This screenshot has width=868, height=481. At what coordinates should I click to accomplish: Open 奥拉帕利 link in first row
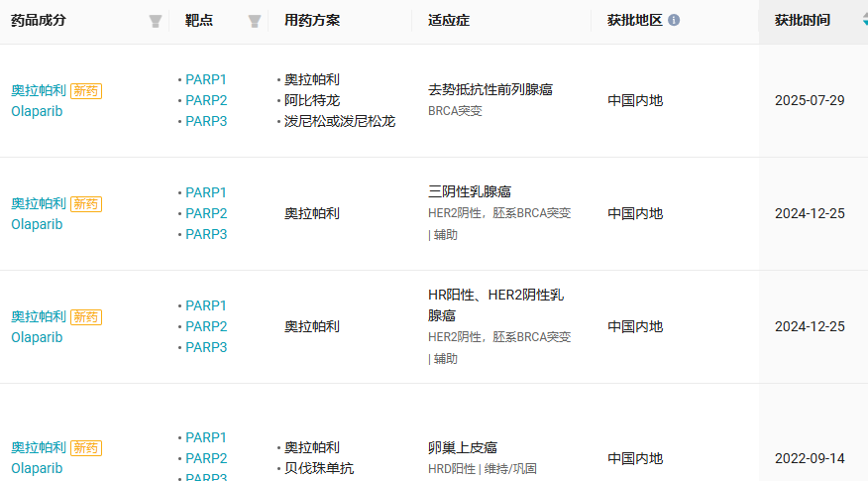pos(39,91)
